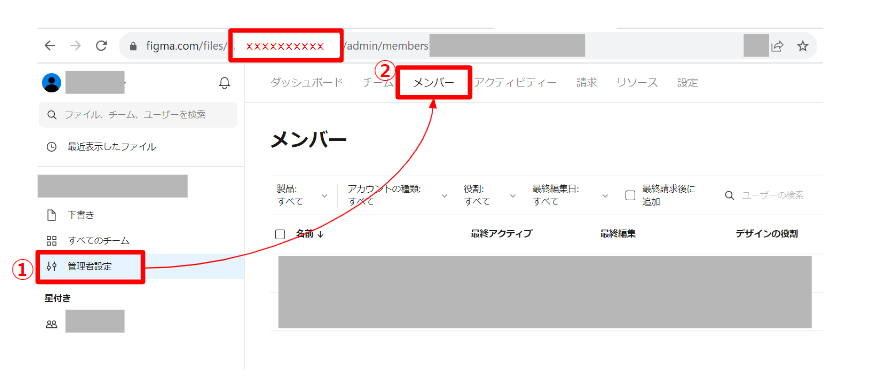The width and height of the screenshot is (869, 389).
Task: Open notifications bell icon
Action: click(224, 83)
